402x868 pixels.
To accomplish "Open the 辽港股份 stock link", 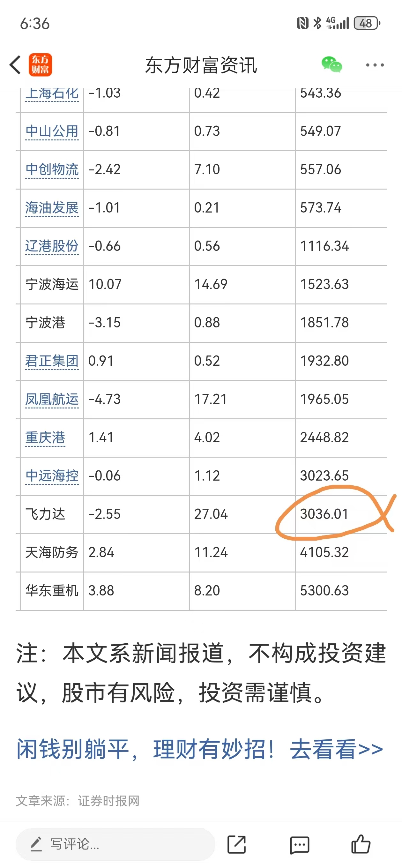I will pyautogui.click(x=52, y=246).
